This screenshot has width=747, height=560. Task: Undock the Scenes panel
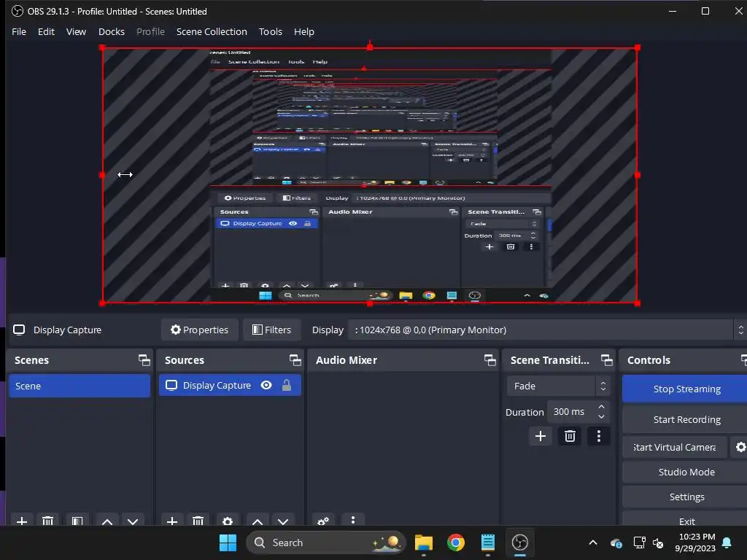144,360
